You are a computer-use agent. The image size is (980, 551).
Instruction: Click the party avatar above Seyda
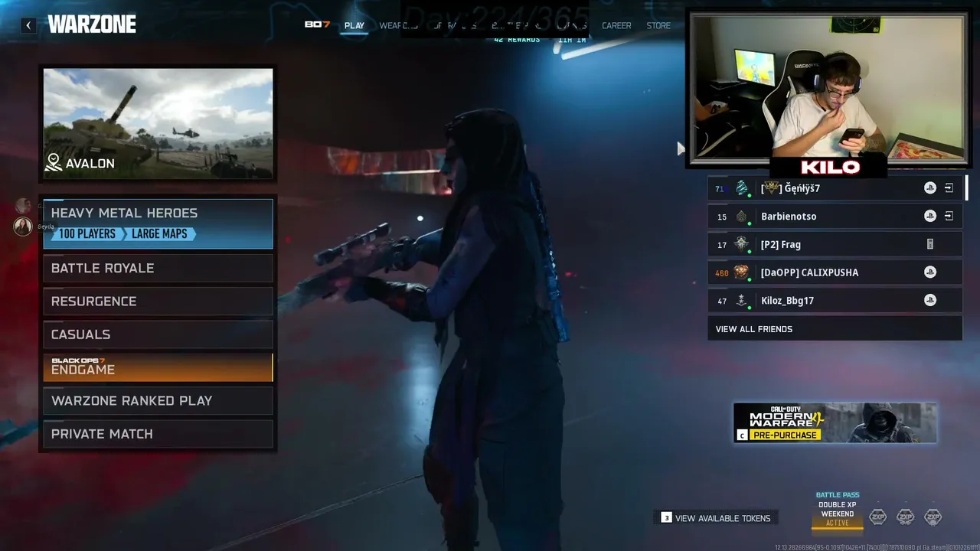[x=23, y=206]
